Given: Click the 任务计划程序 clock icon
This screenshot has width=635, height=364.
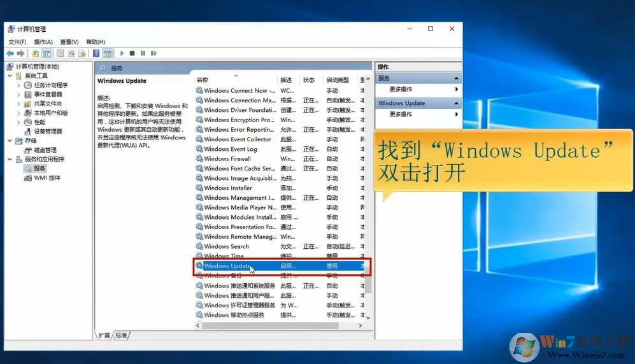Looking at the screenshot, I should pos(28,85).
